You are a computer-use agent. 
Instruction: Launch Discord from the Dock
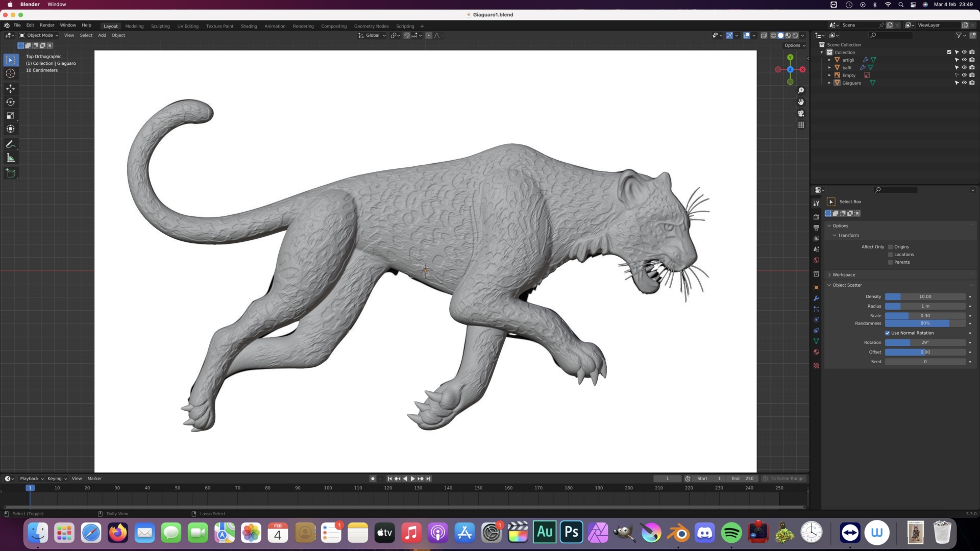tap(705, 533)
